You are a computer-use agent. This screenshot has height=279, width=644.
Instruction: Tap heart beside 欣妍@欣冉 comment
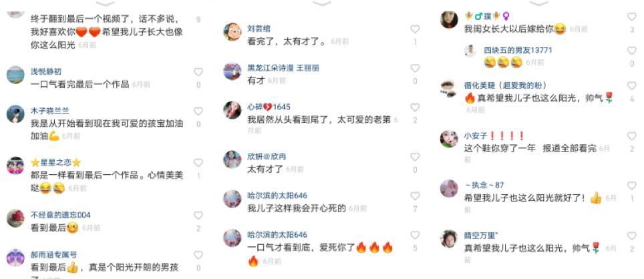tap(416, 157)
